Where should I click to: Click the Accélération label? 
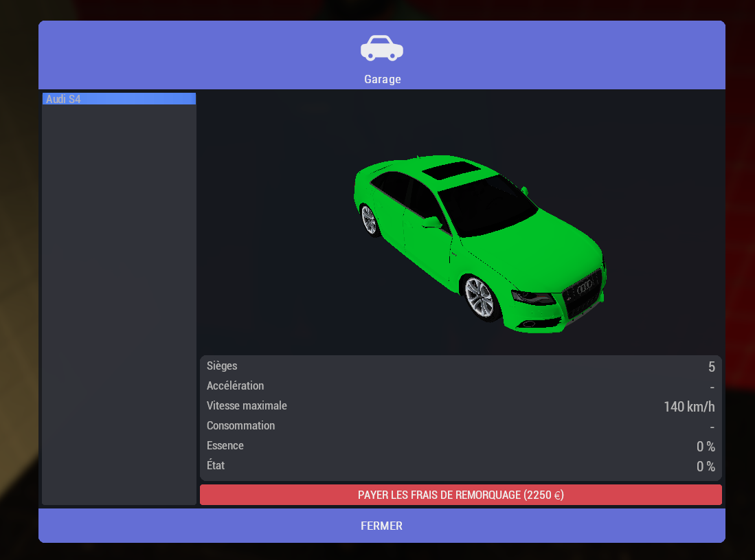235,386
